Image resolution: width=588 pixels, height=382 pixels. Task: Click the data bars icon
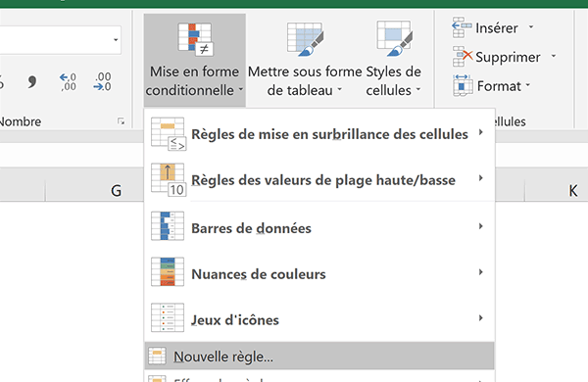[168, 226]
